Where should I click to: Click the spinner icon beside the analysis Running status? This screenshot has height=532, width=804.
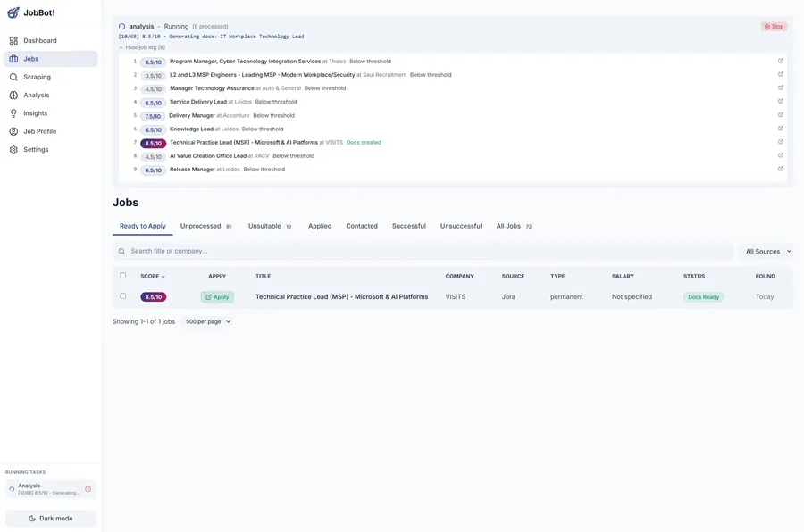pos(121,26)
